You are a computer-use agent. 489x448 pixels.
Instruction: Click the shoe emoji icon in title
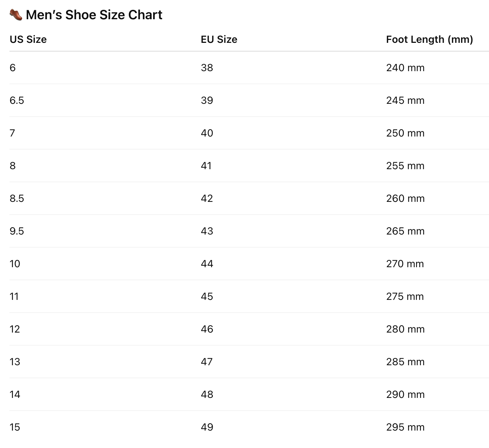16,15
